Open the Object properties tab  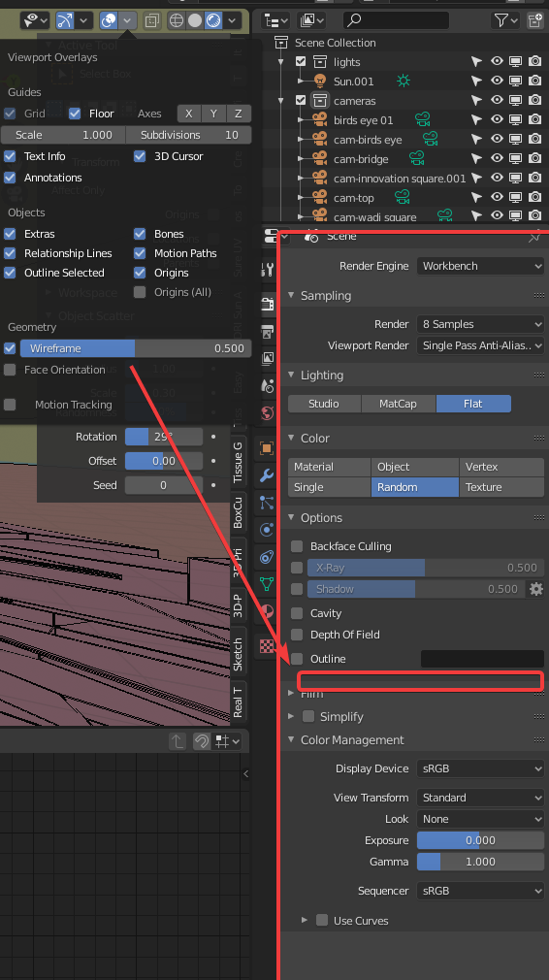click(268, 447)
